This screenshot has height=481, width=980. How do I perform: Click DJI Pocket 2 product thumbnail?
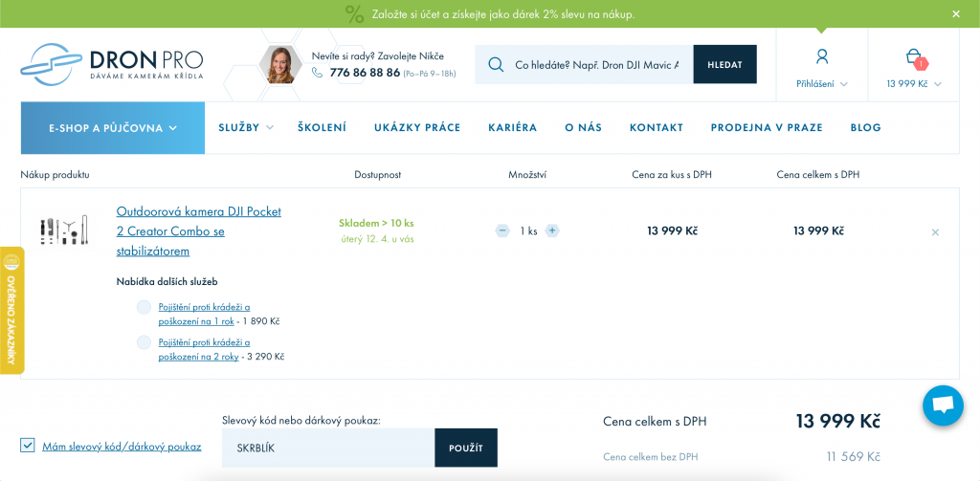click(x=64, y=230)
